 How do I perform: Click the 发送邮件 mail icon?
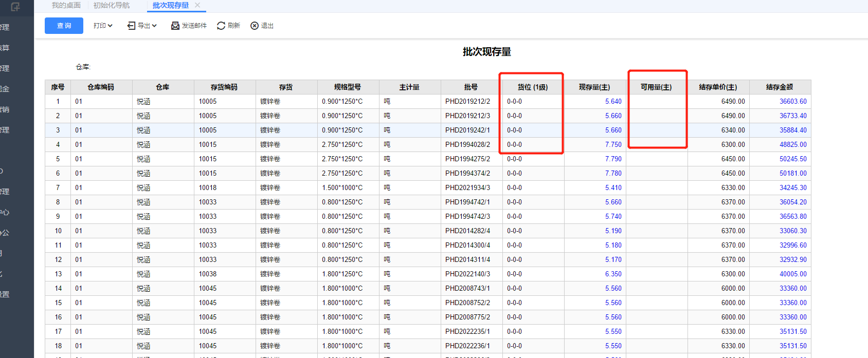click(x=175, y=26)
